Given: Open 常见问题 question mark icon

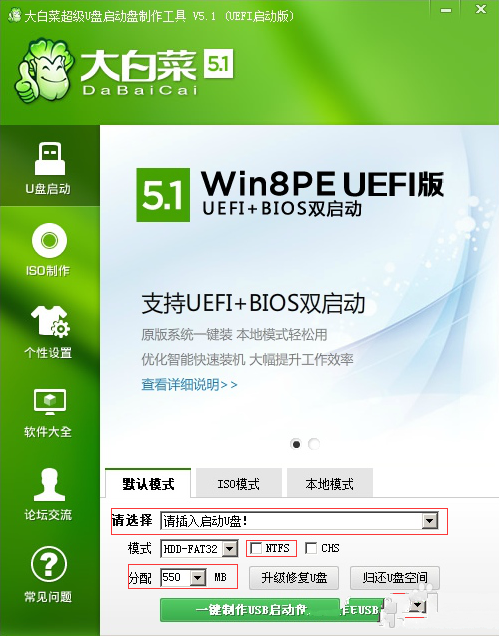Looking at the screenshot, I should 49,564.
